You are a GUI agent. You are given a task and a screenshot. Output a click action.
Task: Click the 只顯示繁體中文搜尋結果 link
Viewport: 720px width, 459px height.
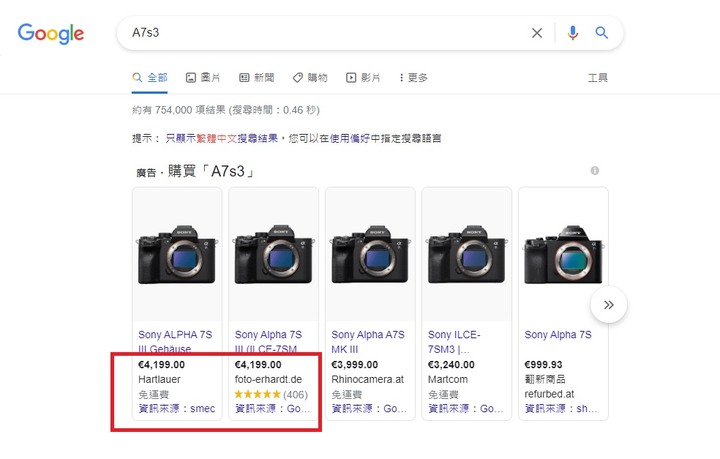(221, 138)
